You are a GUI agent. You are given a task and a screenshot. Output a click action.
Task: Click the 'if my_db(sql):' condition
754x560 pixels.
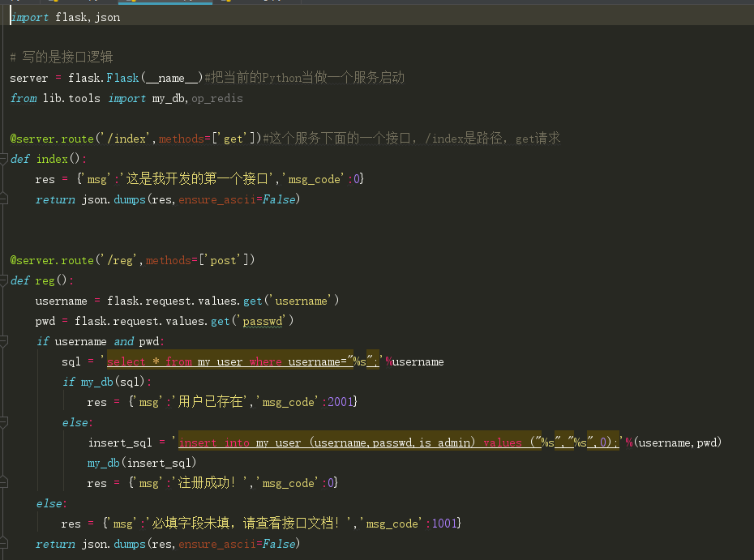point(107,382)
